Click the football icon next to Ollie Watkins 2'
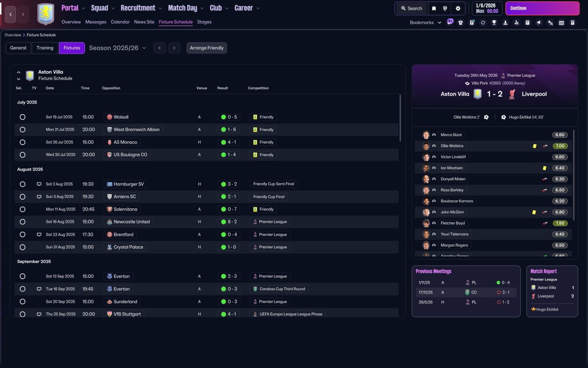588x368 pixels. [486, 117]
